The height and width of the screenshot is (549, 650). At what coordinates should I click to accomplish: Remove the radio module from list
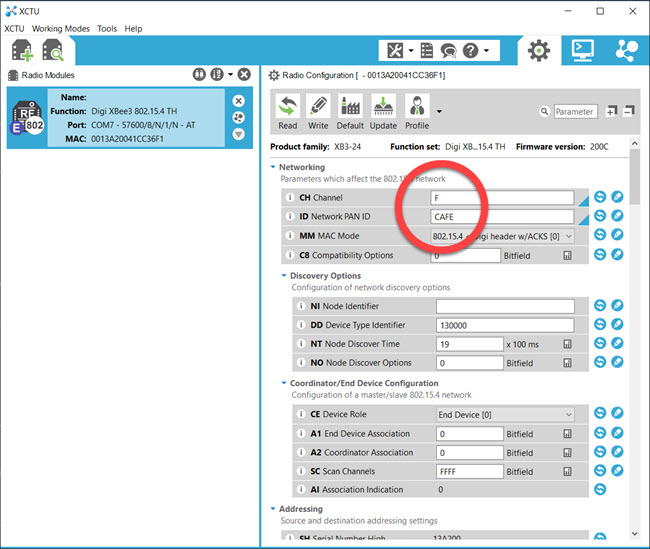[x=238, y=101]
